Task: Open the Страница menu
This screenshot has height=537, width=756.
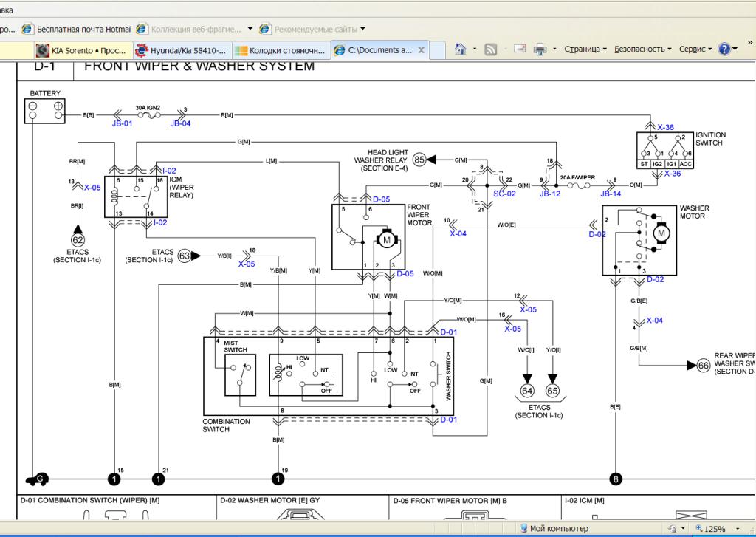Action: [x=585, y=49]
